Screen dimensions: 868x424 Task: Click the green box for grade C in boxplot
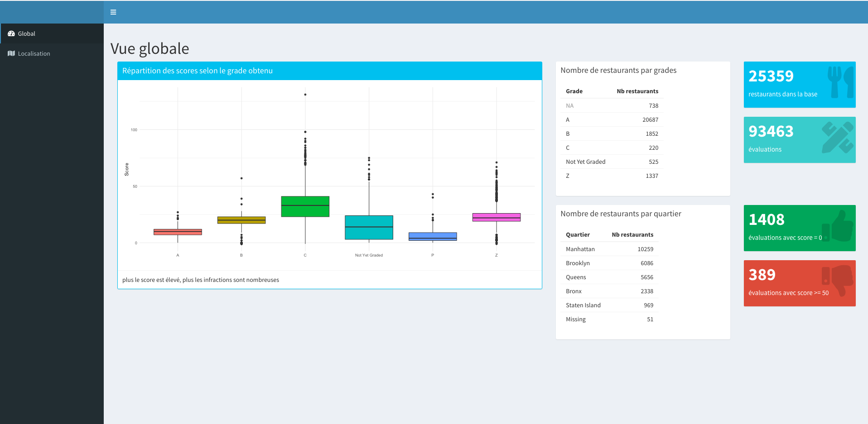click(305, 206)
